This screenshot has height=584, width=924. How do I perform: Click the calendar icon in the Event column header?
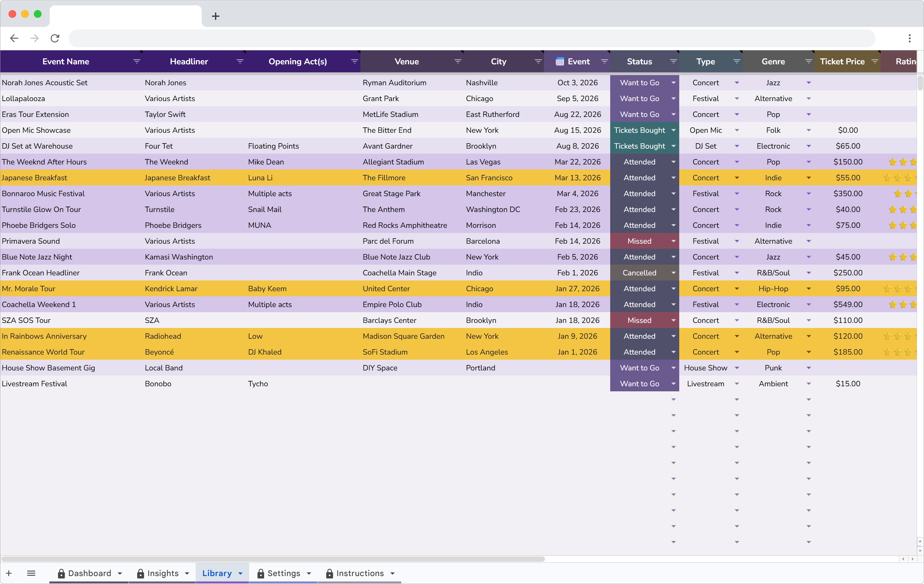pyautogui.click(x=560, y=61)
